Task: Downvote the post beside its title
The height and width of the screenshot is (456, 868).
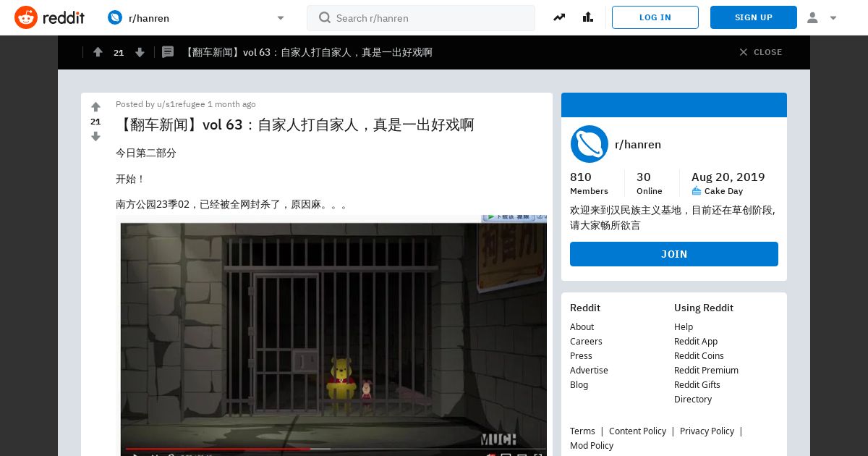Action: [95, 137]
